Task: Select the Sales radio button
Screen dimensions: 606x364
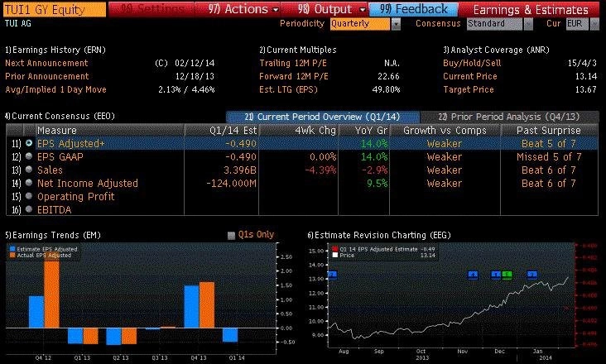Action: [29, 170]
